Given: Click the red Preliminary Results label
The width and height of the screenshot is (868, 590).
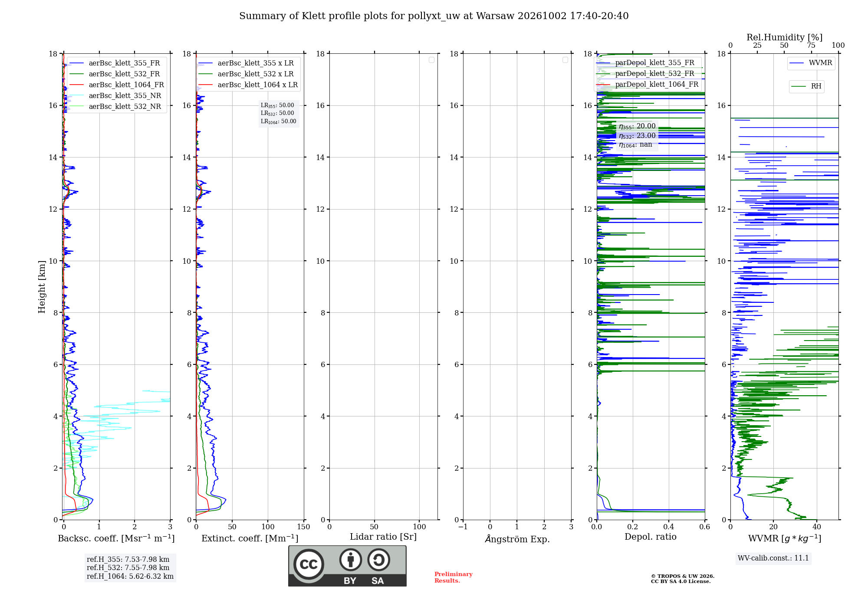Looking at the screenshot, I should coord(454,577).
